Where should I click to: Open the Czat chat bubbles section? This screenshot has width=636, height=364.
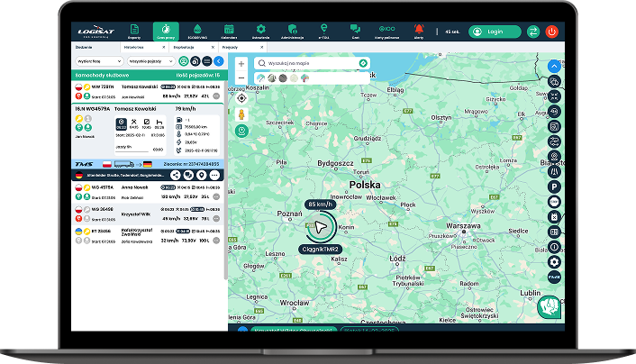click(355, 32)
